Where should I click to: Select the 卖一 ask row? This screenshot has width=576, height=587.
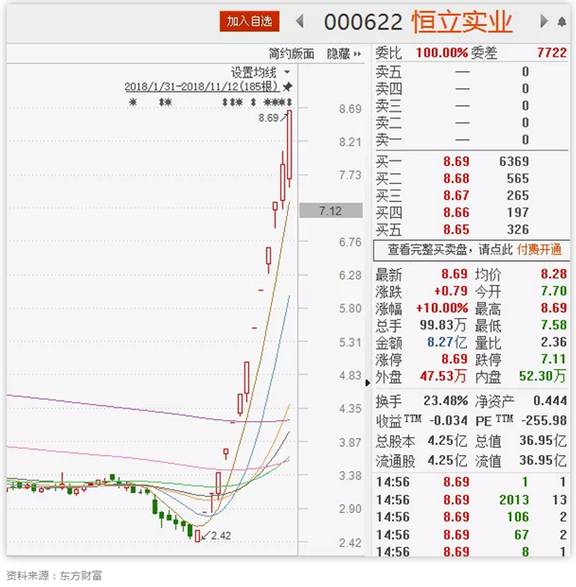click(471, 140)
